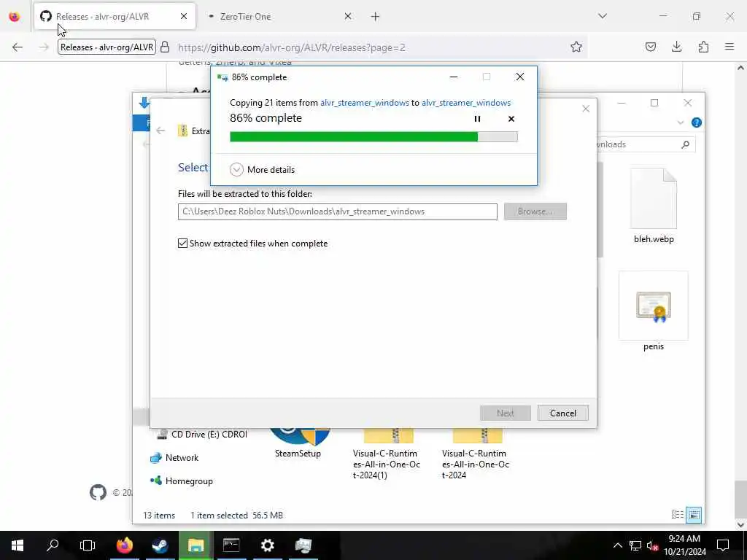Open Firefox downloads panel

point(676,47)
